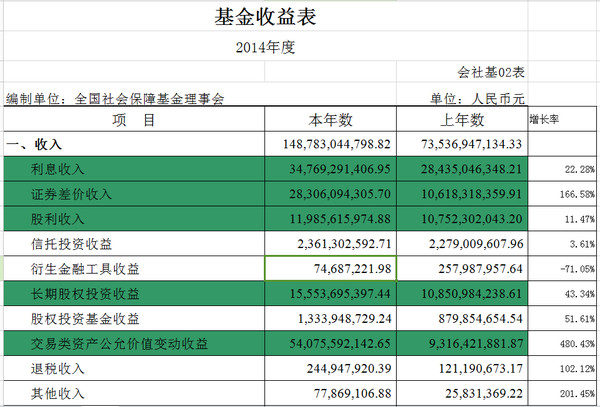This screenshot has width=600, height=407.
Task: Click the 项 目 header cell
Action: (x=134, y=120)
